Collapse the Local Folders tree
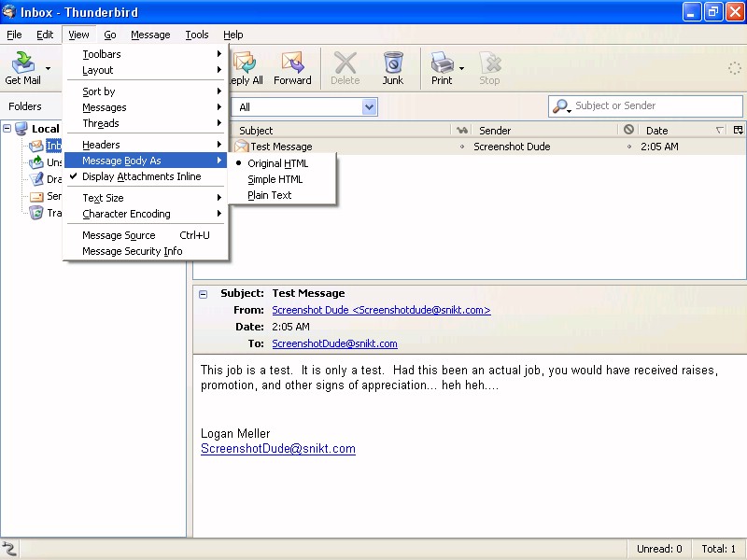 pyautogui.click(x=7, y=128)
